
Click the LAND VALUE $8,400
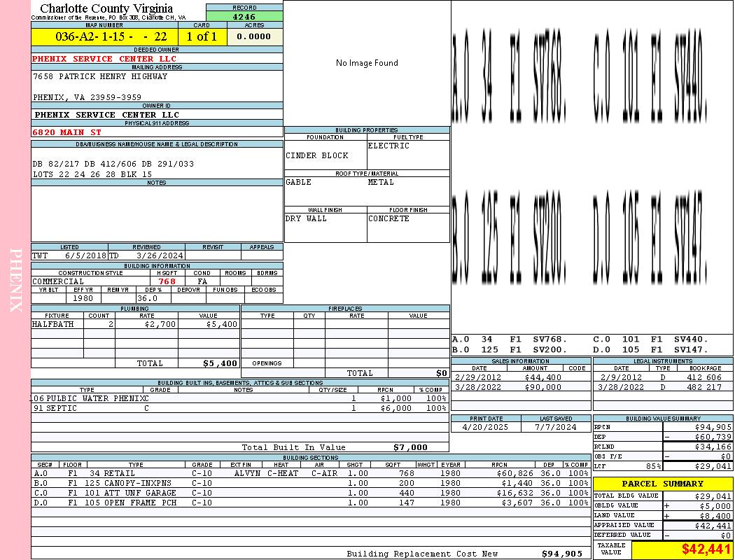coord(715,515)
